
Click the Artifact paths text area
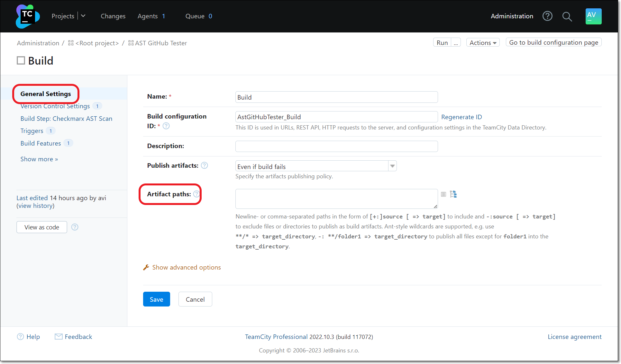point(336,199)
